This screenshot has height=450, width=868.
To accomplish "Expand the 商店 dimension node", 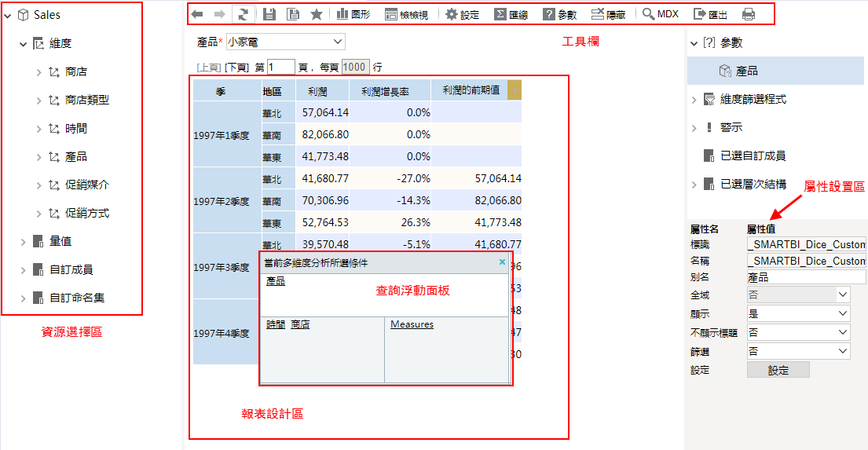I will click(x=38, y=72).
